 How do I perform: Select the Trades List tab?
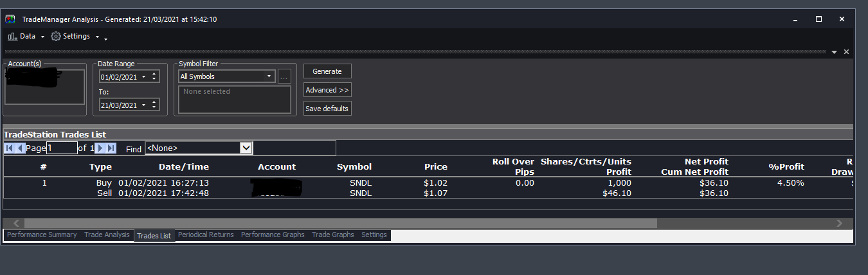[x=154, y=236]
